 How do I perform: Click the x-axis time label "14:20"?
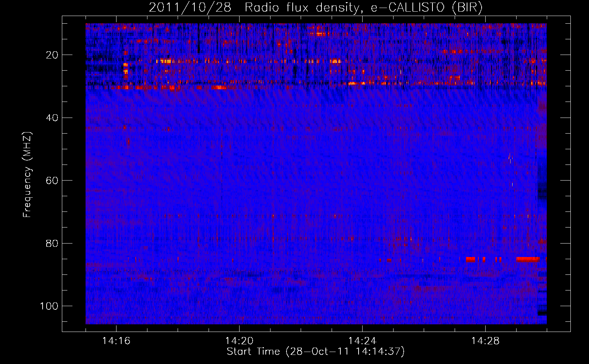[239, 341]
